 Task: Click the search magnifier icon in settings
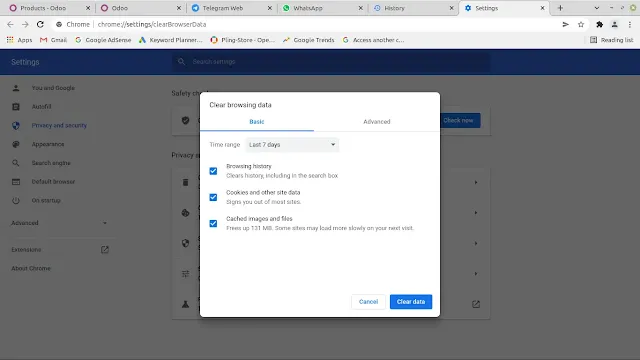click(182, 62)
